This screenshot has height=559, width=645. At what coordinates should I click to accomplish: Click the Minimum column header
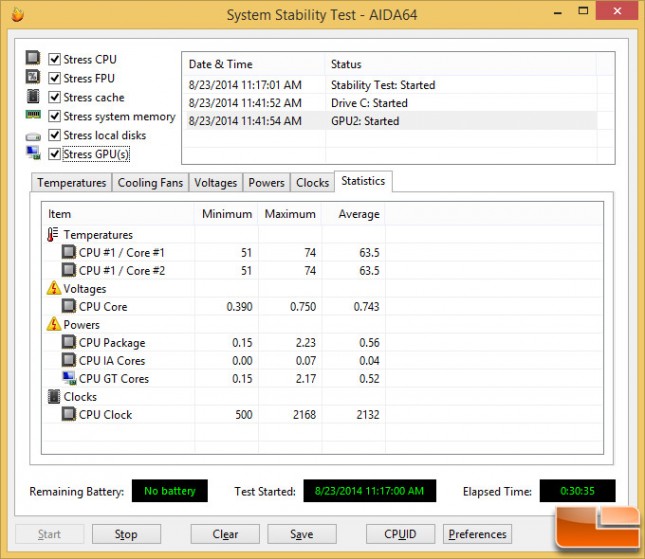[226, 214]
